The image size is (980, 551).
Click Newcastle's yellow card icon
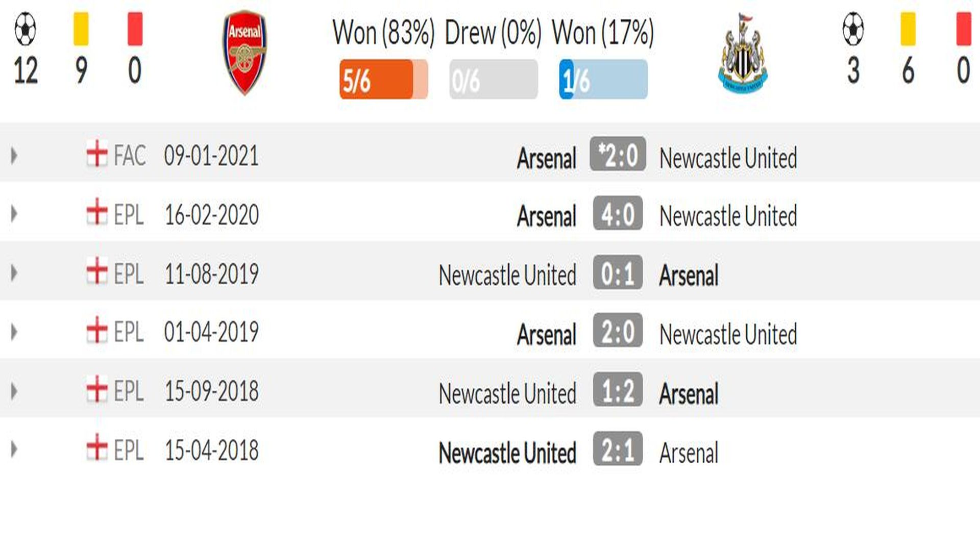(909, 29)
